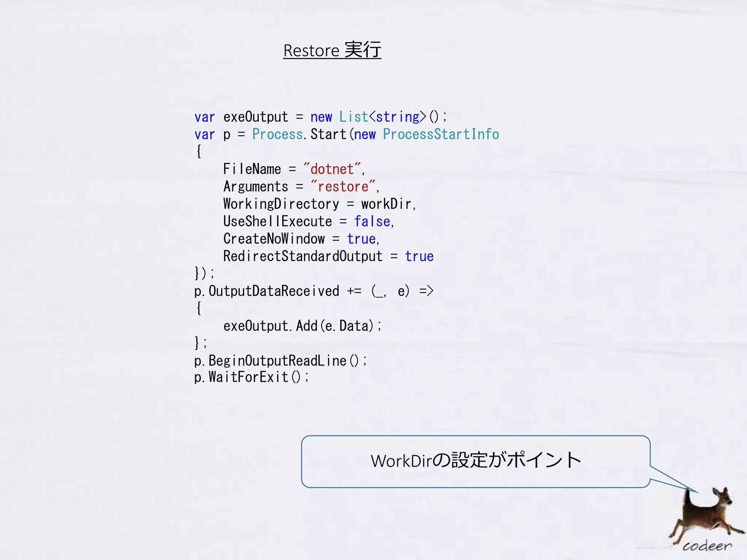Click the line "UseShellExecute = false,"
The height and width of the screenshot is (560, 747).
pyautogui.click(x=309, y=221)
